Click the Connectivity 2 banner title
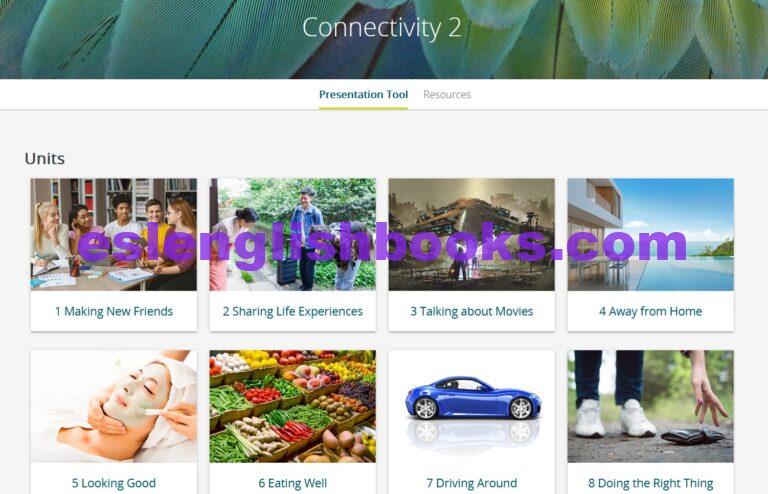 point(382,28)
